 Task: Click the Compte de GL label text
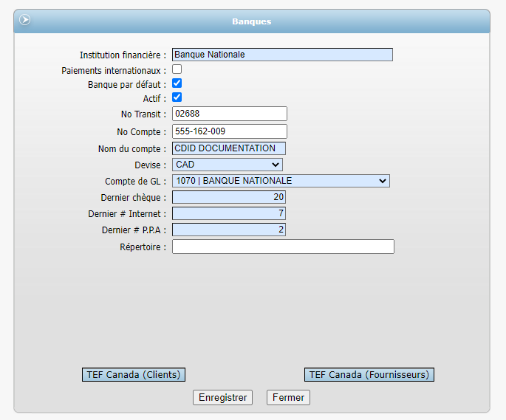point(135,182)
